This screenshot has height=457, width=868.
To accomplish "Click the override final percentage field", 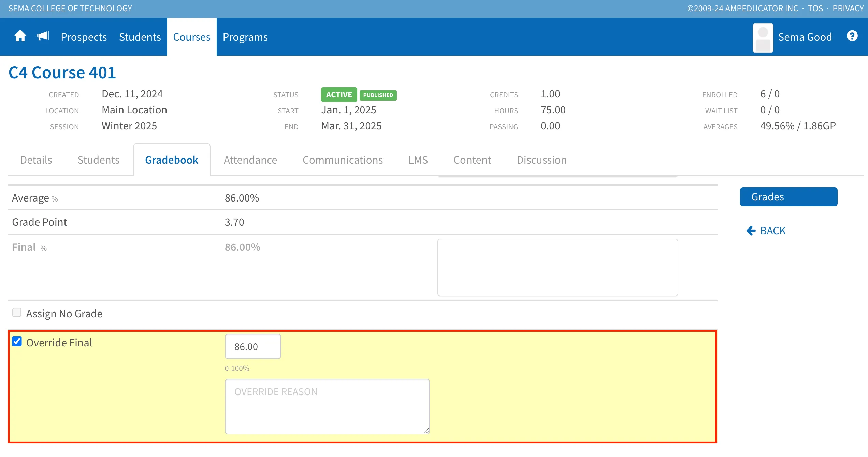I will coord(253,346).
